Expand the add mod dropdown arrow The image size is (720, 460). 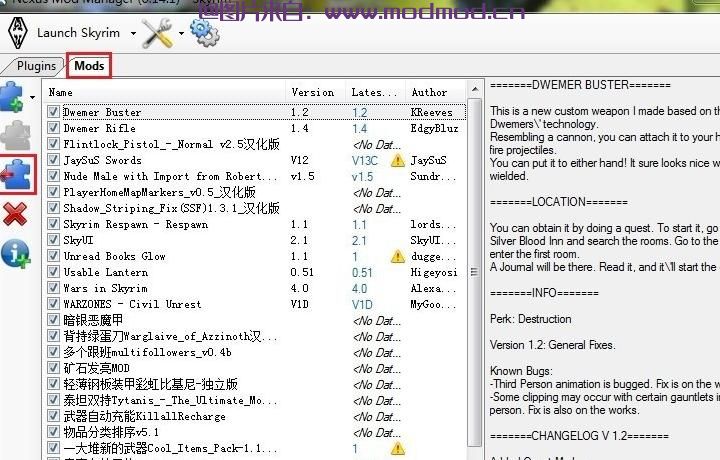[x=32, y=97]
